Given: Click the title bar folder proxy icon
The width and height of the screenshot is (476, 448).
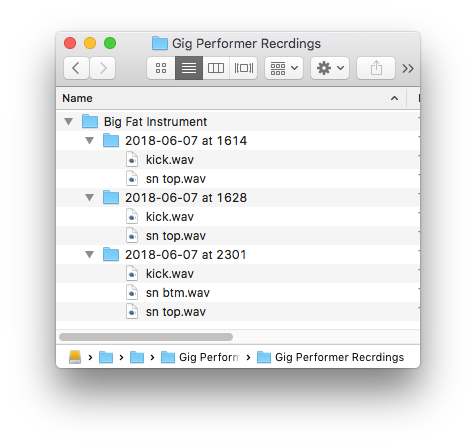Looking at the screenshot, I should click(160, 43).
